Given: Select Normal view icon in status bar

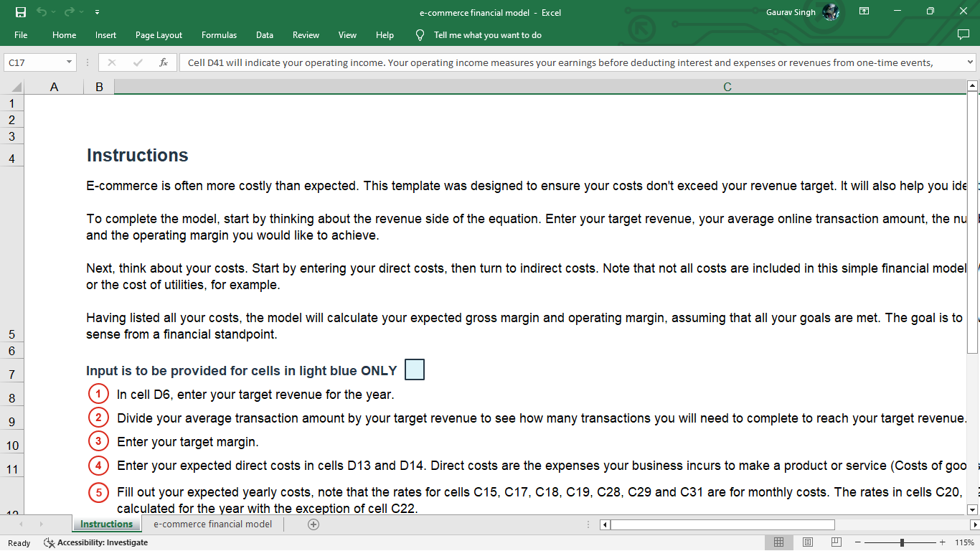Looking at the screenshot, I should pyautogui.click(x=779, y=542).
